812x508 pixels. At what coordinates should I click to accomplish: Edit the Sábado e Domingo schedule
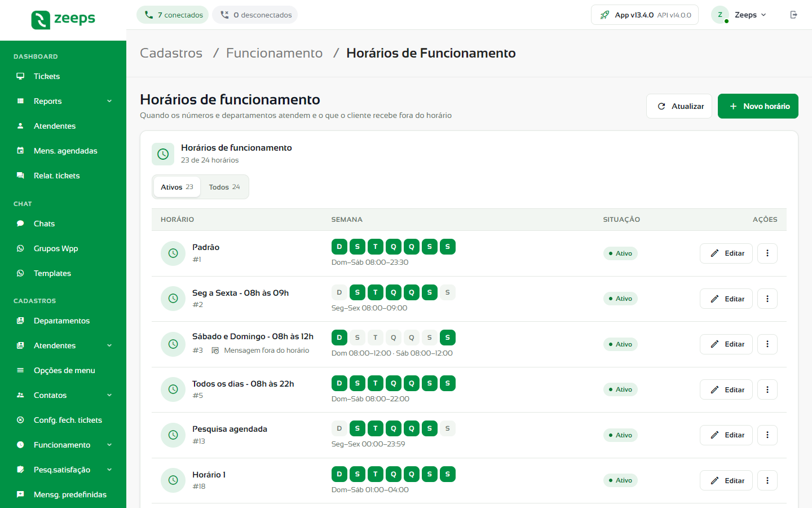[x=726, y=344]
